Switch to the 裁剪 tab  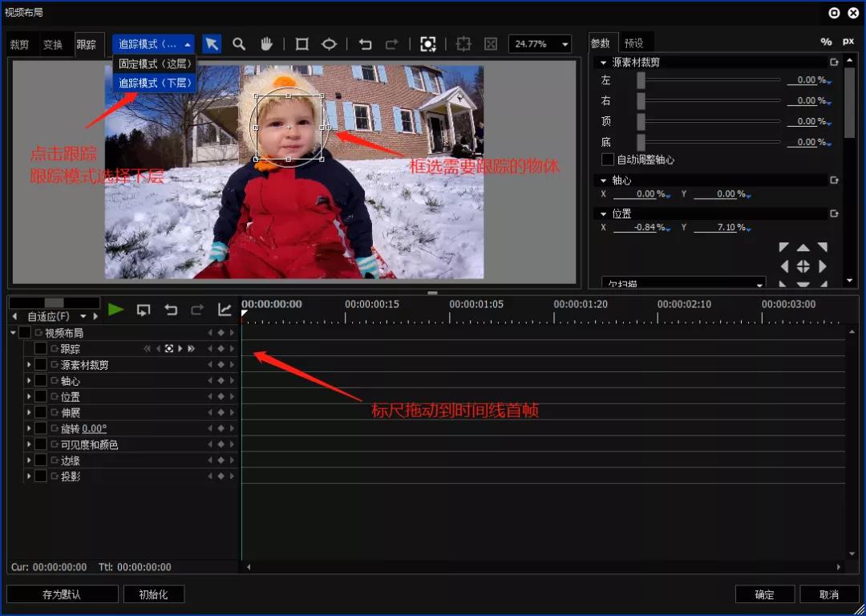coord(20,45)
